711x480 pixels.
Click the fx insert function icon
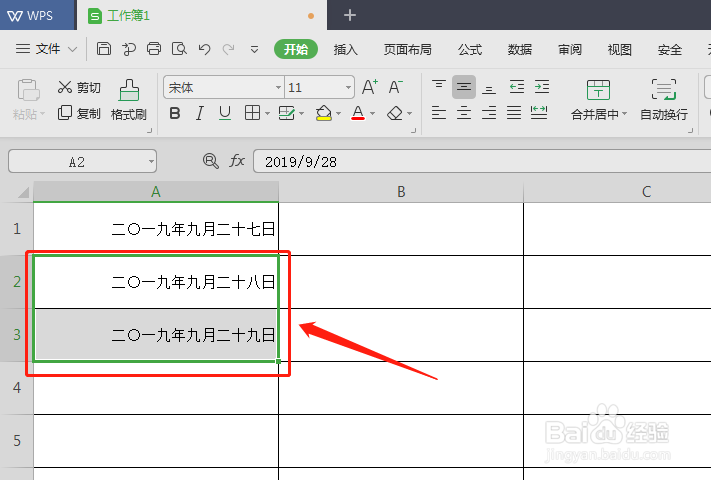coord(237,161)
